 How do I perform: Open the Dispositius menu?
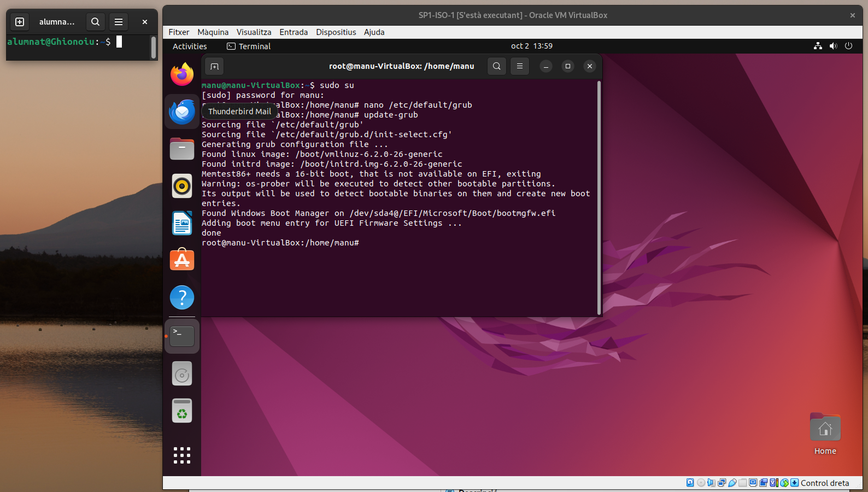(336, 32)
